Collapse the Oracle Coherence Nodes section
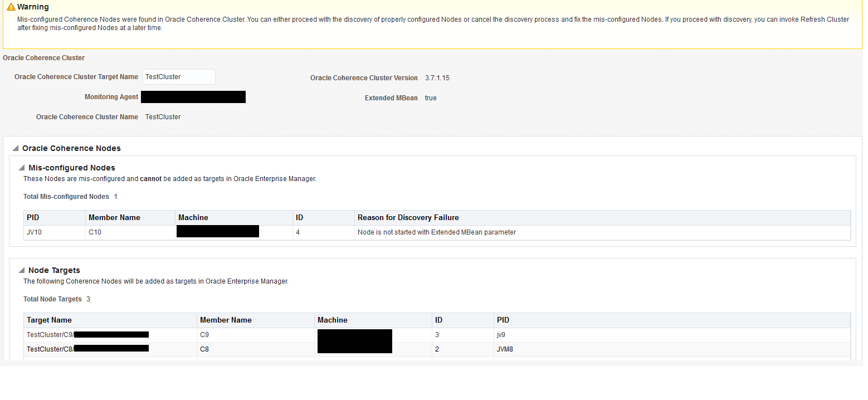 tap(16, 149)
